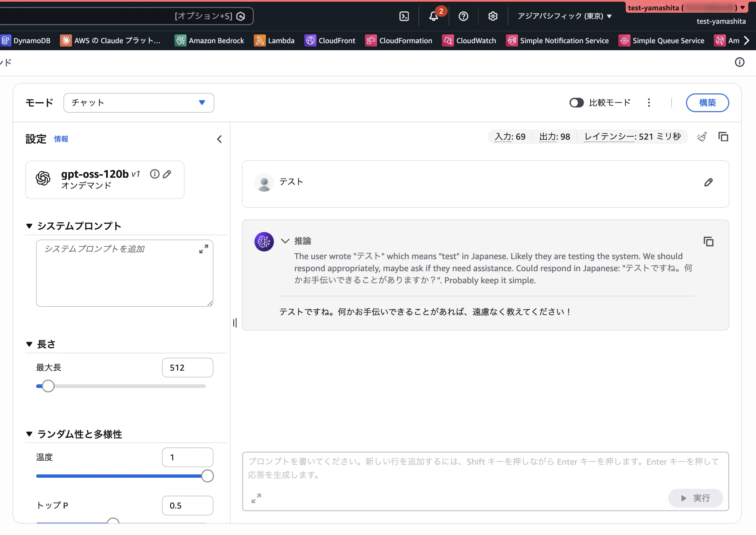Click the 出力: 98 token count
The height and width of the screenshot is (535, 756).
tap(554, 137)
